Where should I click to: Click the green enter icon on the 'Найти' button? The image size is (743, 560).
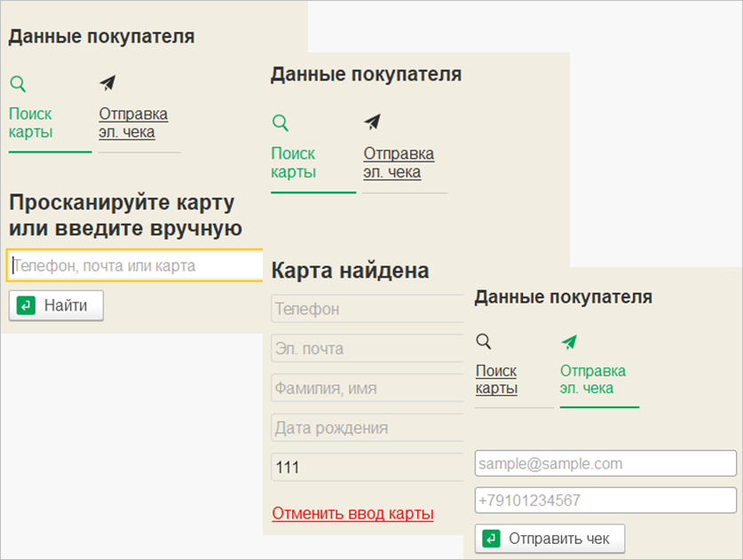[x=26, y=305]
